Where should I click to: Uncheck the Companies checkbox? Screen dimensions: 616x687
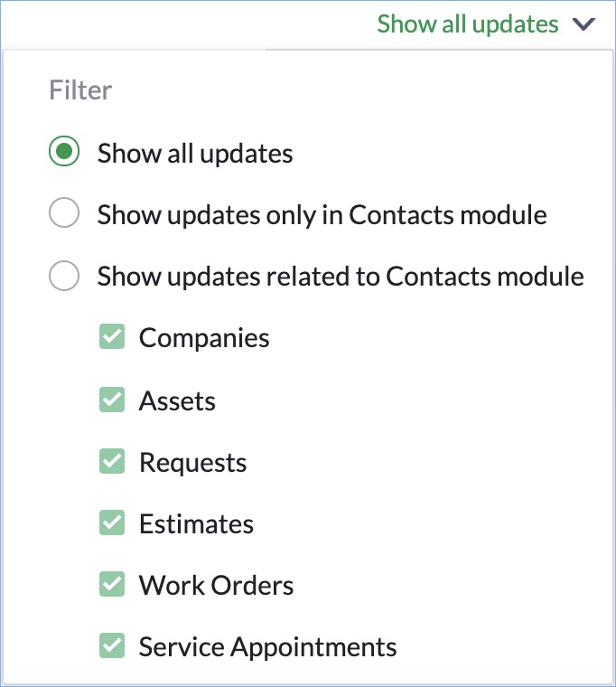[x=112, y=337]
